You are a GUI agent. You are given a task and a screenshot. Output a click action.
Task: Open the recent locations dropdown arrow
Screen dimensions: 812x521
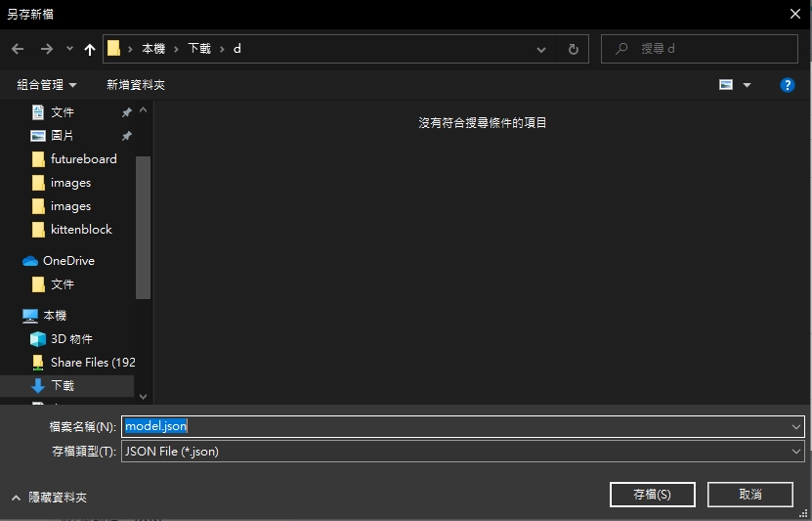69,49
